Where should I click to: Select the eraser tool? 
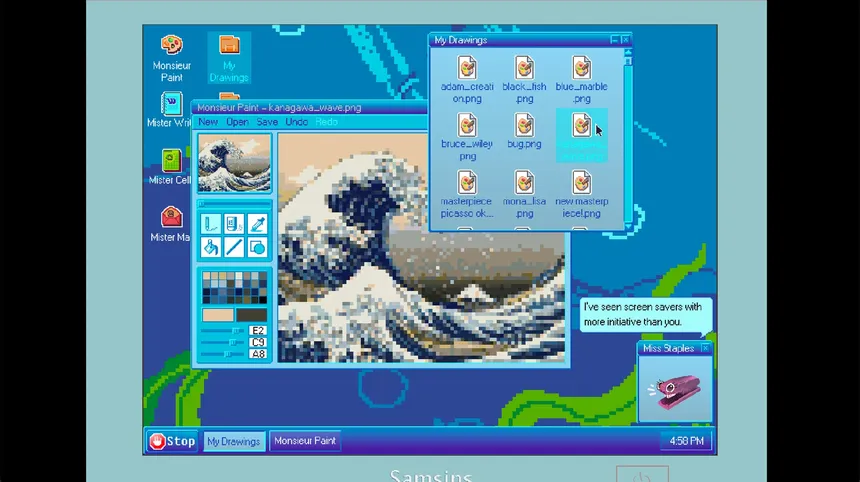point(234,224)
